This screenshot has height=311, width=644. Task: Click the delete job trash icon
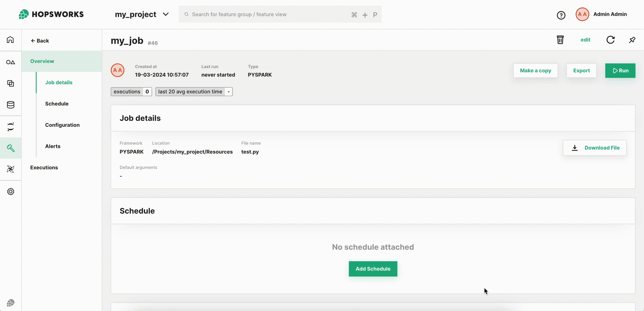click(560, 40)
